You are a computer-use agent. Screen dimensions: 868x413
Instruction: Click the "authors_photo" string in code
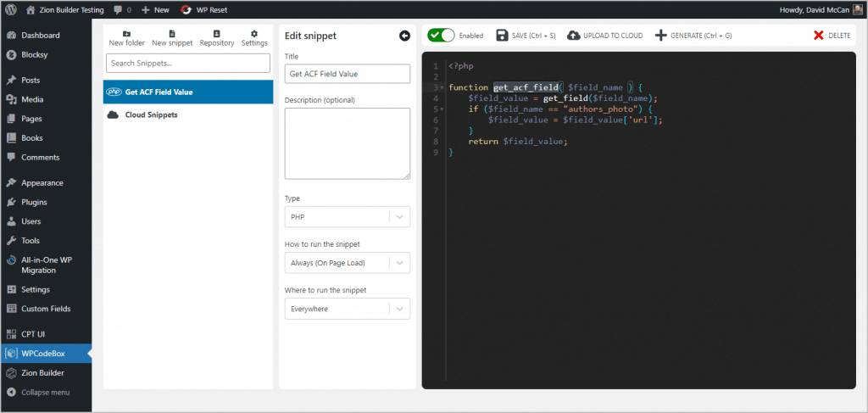coord(603,109)
